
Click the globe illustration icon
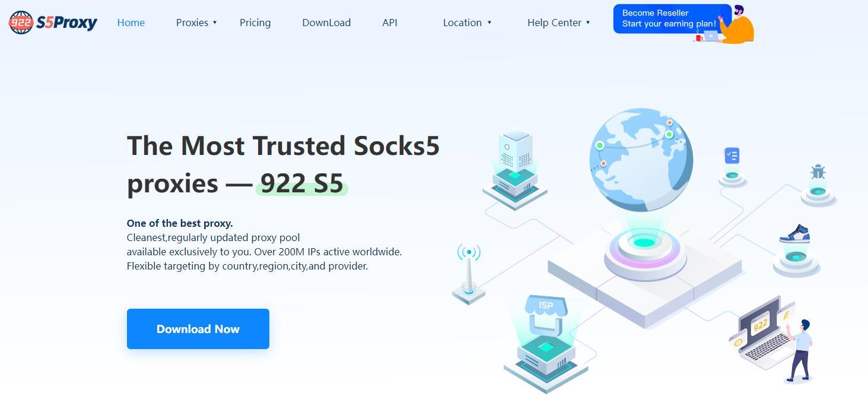[x=641, y=159]
